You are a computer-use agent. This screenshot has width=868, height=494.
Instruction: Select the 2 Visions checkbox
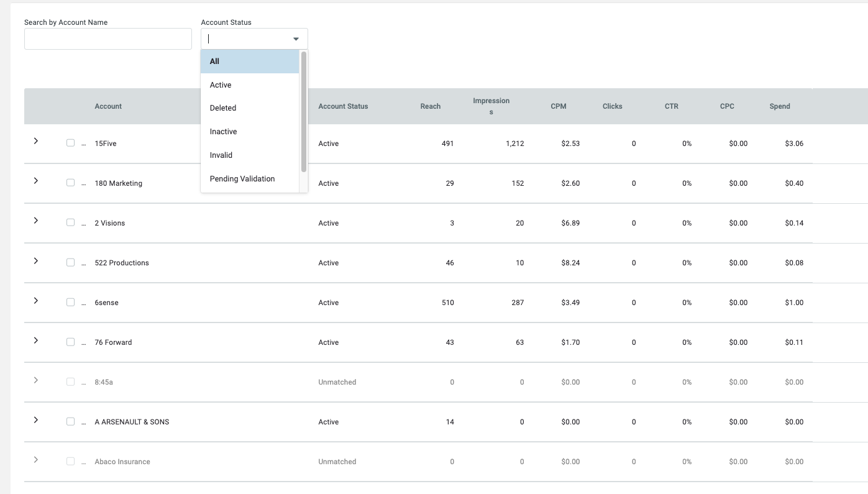click(70, 222)
